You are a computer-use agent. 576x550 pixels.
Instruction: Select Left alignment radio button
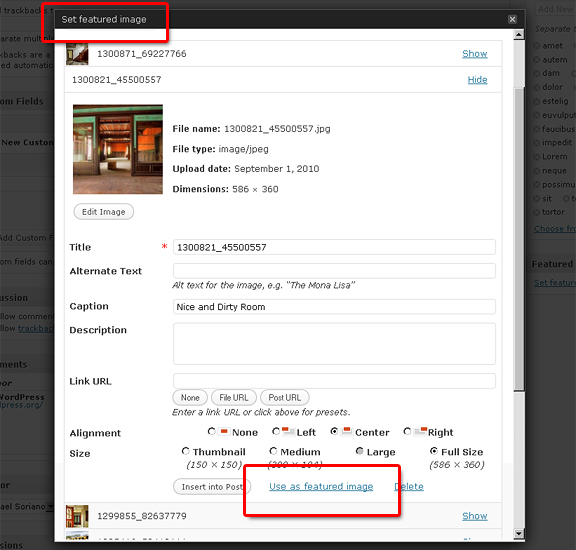276,431
